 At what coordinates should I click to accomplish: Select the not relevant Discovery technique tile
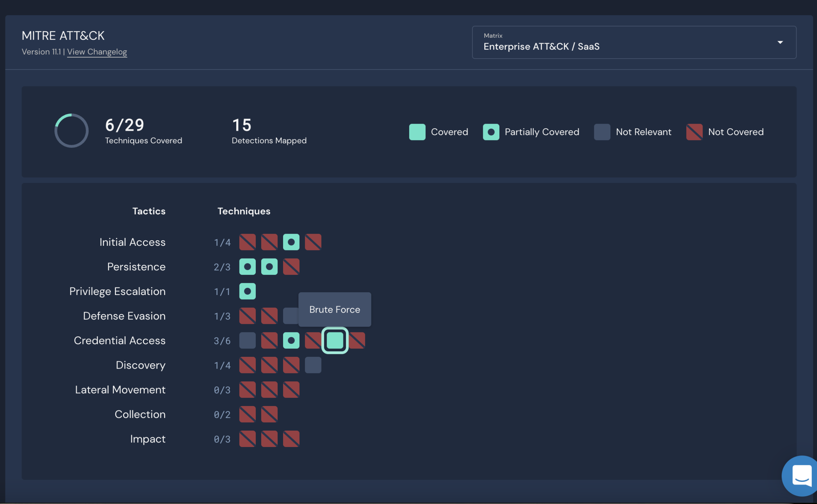click(313, 365)
